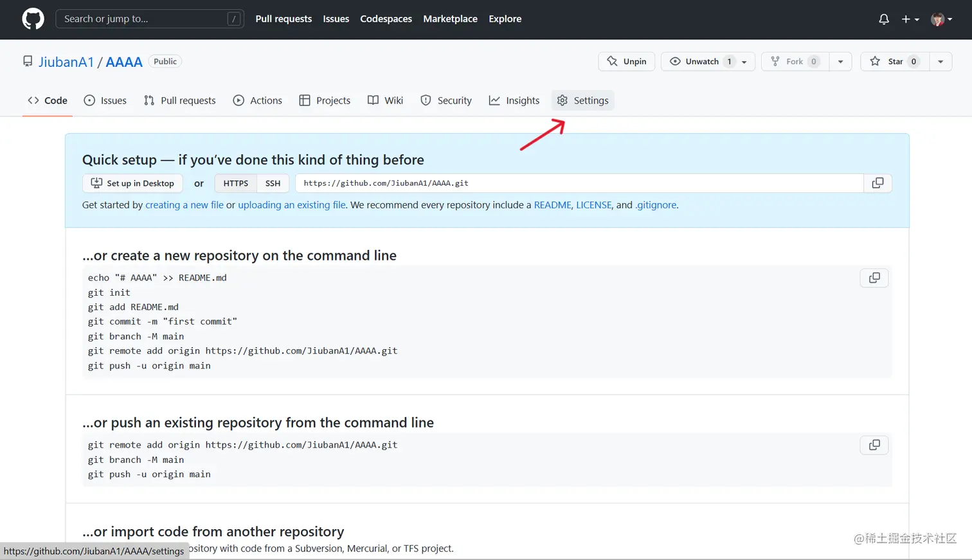Expand the Fork dropdown arrow

coord(840,62)
